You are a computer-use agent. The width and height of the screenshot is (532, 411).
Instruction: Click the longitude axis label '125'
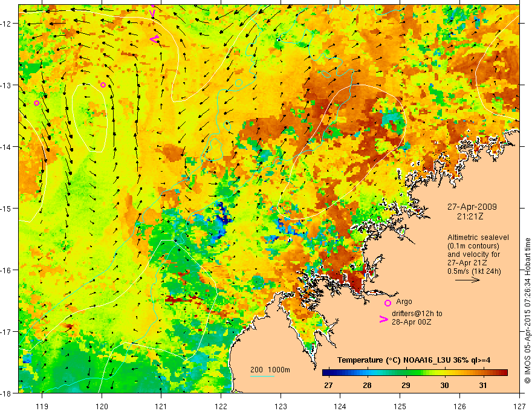coord(400,406)
